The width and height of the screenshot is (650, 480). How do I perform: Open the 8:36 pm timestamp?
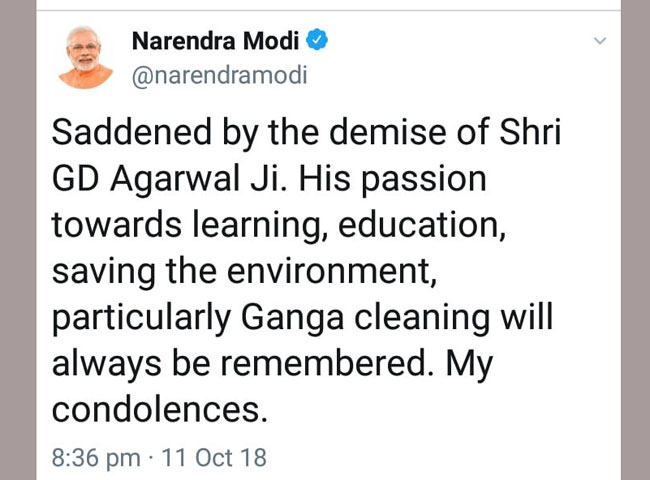click(x=96, y=459)
